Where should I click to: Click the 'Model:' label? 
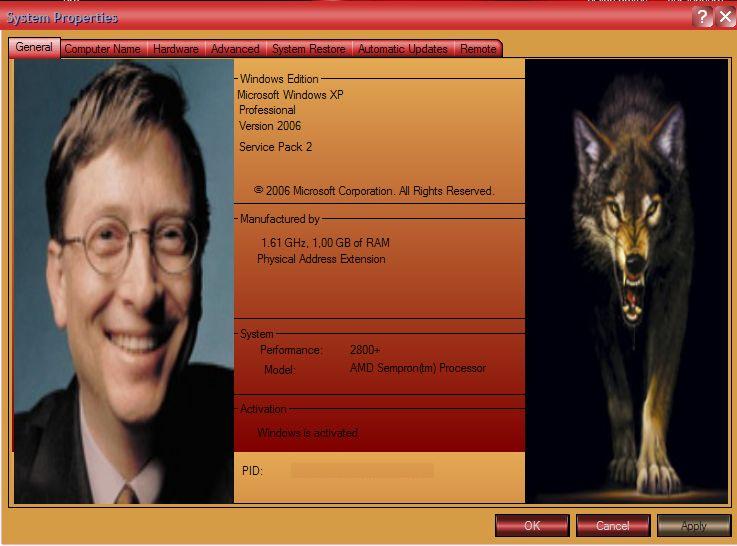click(x=280, y=370)
